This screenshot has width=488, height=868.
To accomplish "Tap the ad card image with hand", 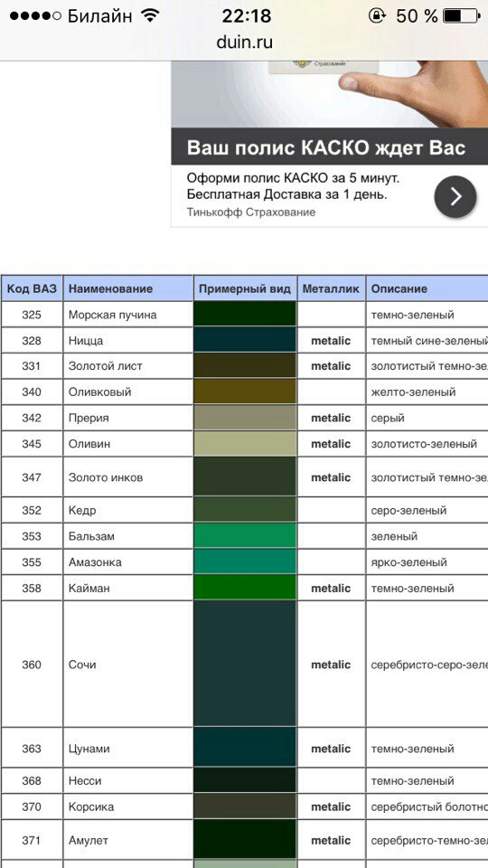I will [329, 94].
